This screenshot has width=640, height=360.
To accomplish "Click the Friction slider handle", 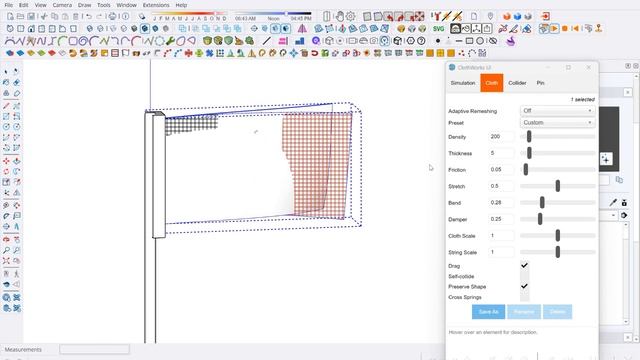I will (526, 169).
